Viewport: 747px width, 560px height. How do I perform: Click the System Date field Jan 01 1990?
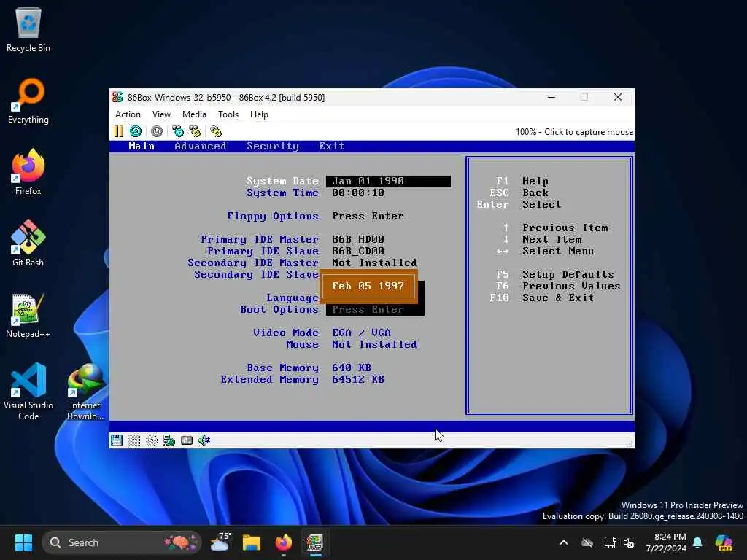coord(388,182)
